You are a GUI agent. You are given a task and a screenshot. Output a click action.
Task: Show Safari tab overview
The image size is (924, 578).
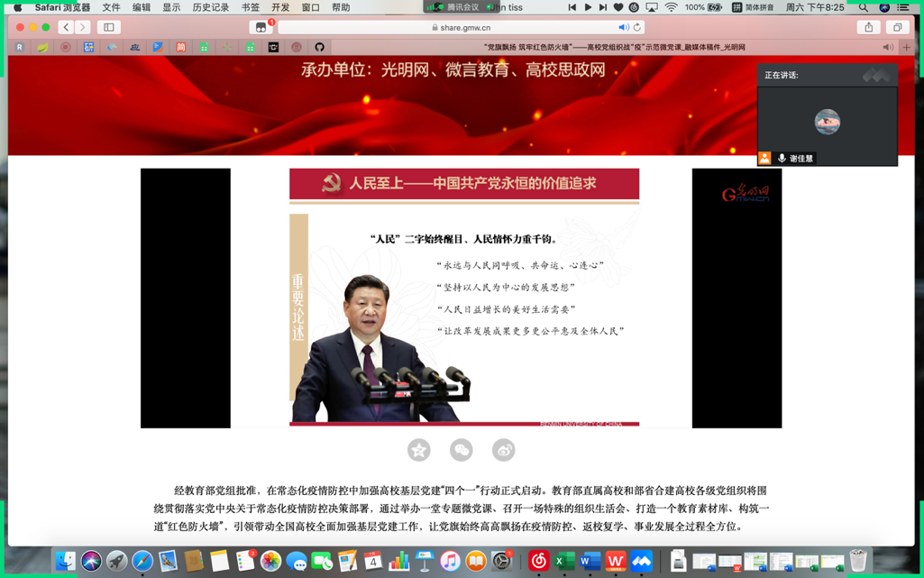897,27
